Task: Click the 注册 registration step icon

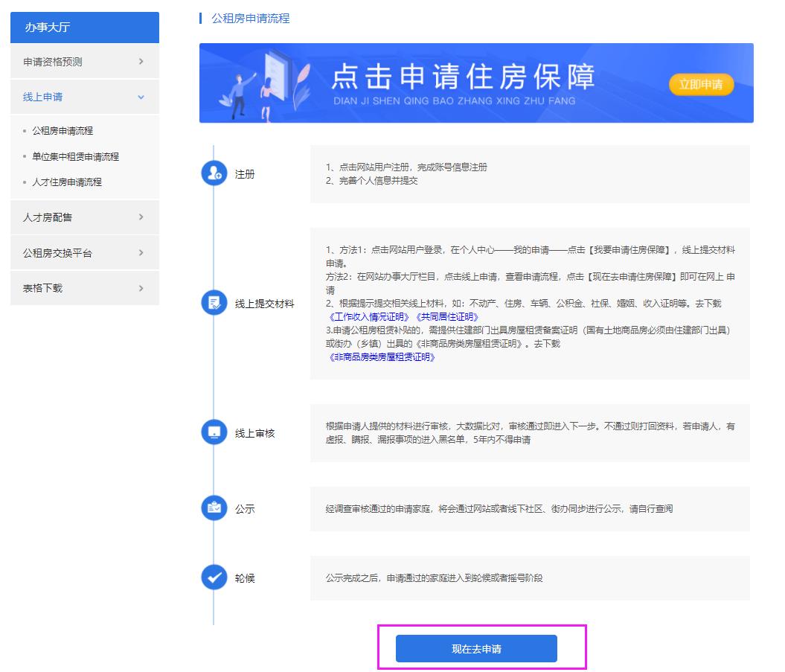Action: coord(214,172)
